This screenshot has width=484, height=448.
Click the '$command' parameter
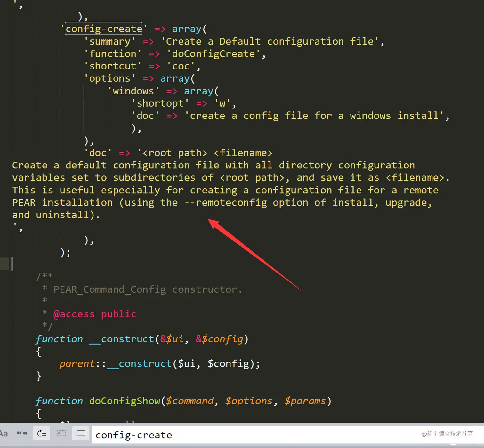point(190,401)
